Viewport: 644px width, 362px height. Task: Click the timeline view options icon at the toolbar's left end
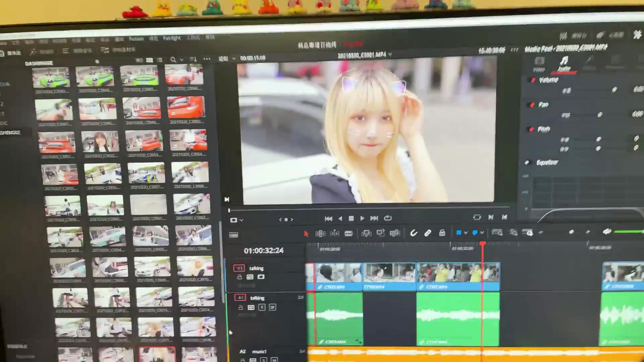click(x=233, y=235)
